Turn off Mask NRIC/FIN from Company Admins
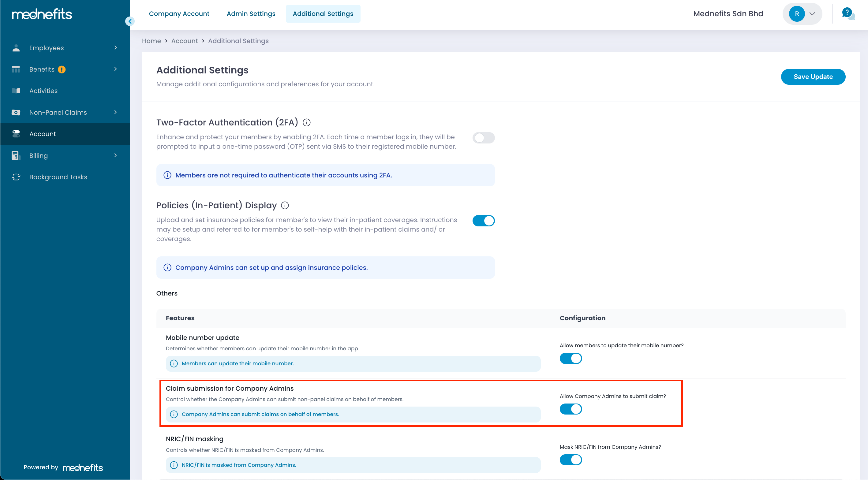The image size is (868, 480). [571, 460]
